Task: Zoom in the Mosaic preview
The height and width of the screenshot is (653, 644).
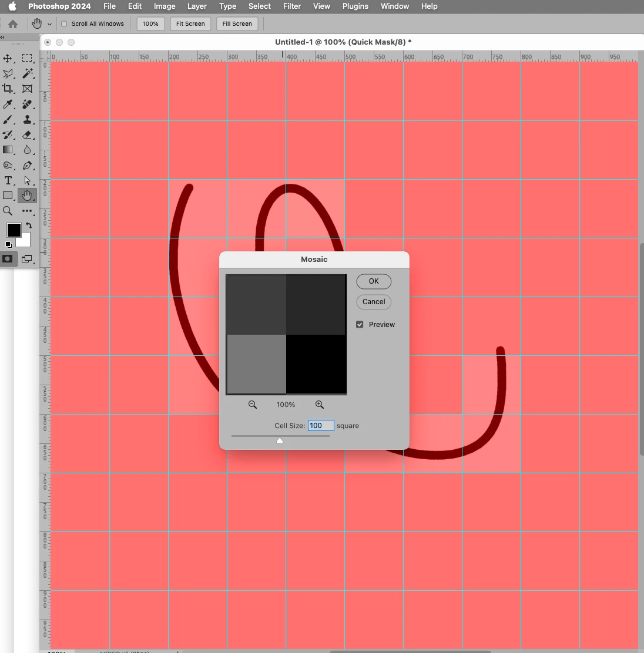Action: pos(319,405)
